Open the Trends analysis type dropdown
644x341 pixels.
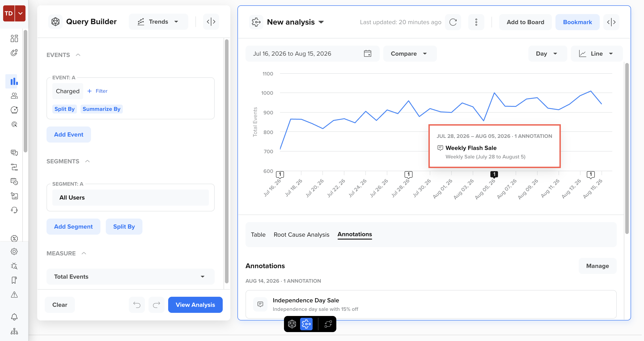tap(158, 22)
